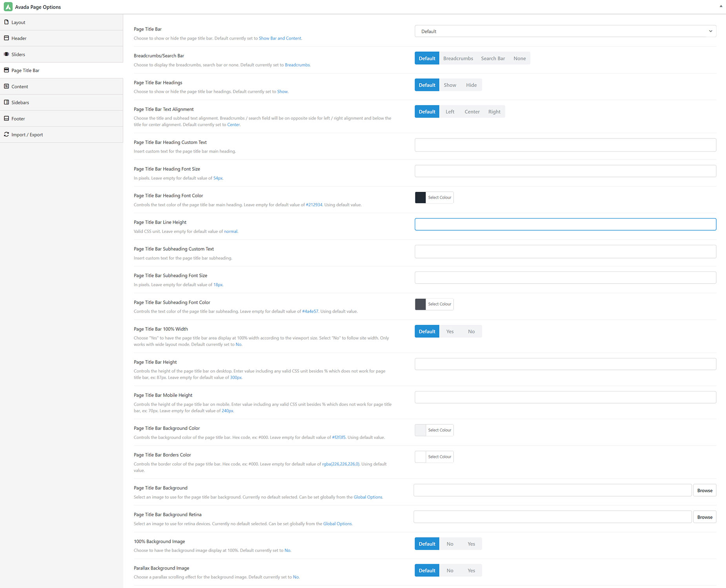Viewport: 726px width, 588px height.
Task: Set Text Alignment to Center
Action: click(x=472, y=112)
